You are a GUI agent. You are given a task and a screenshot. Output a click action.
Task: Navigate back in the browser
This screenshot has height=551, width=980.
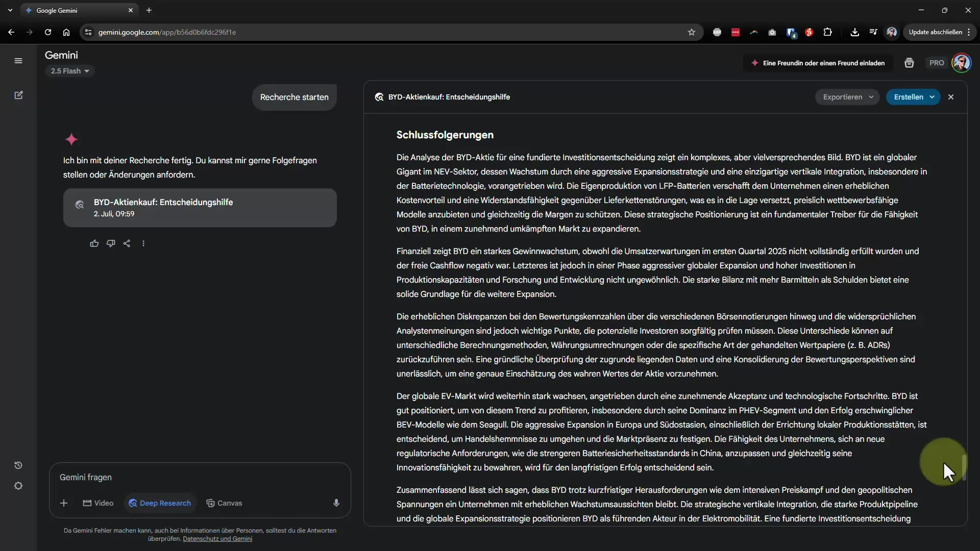[11, 32]
